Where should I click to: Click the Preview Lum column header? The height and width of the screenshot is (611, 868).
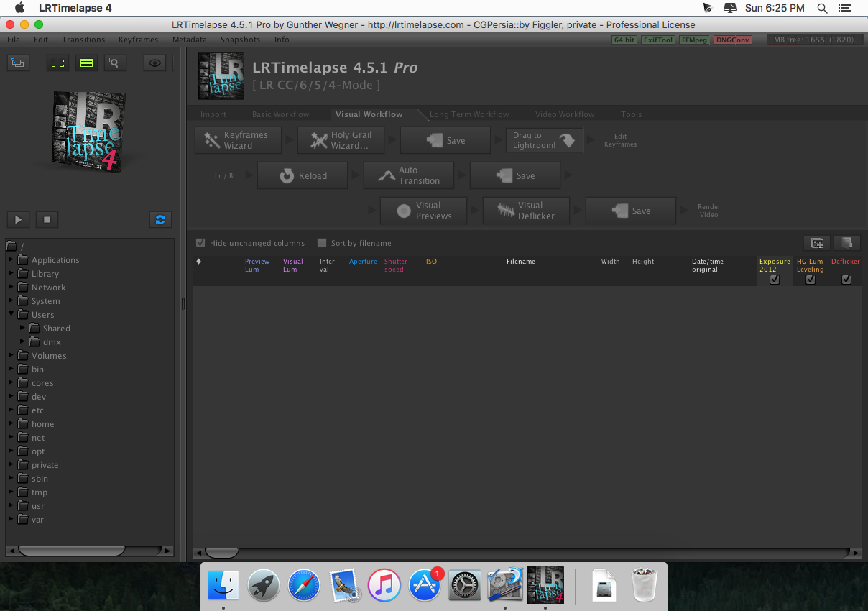click(x=257, y=265)
